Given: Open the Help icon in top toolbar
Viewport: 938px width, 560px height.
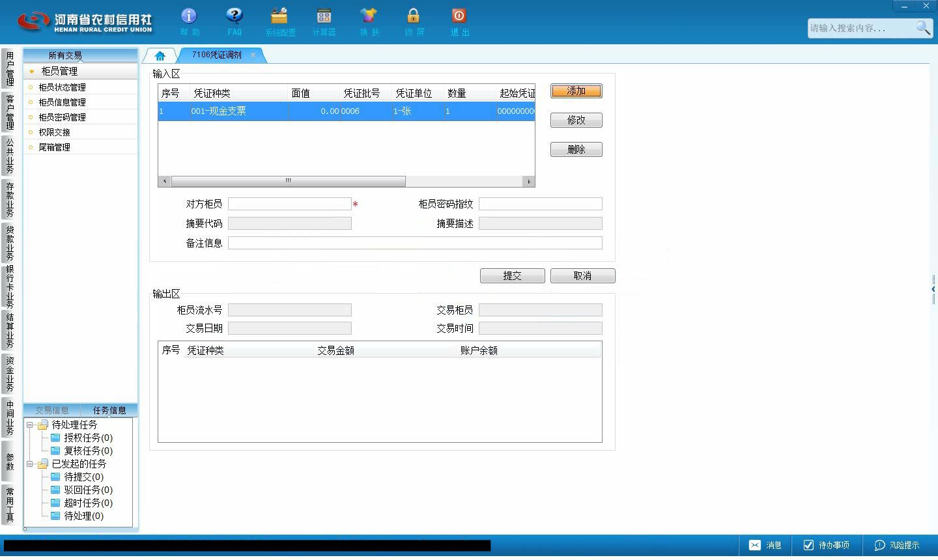Looking at the screenshot, I should [189, 21].
